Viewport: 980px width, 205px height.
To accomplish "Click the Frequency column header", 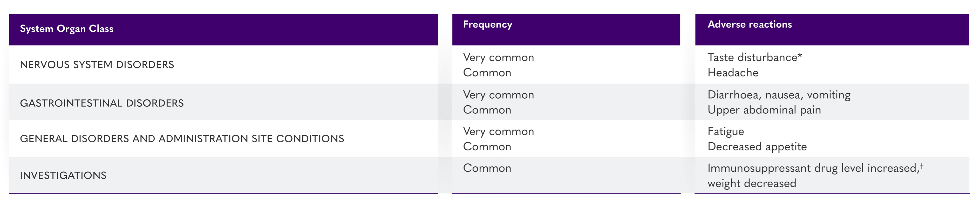I will click(487, 25).
